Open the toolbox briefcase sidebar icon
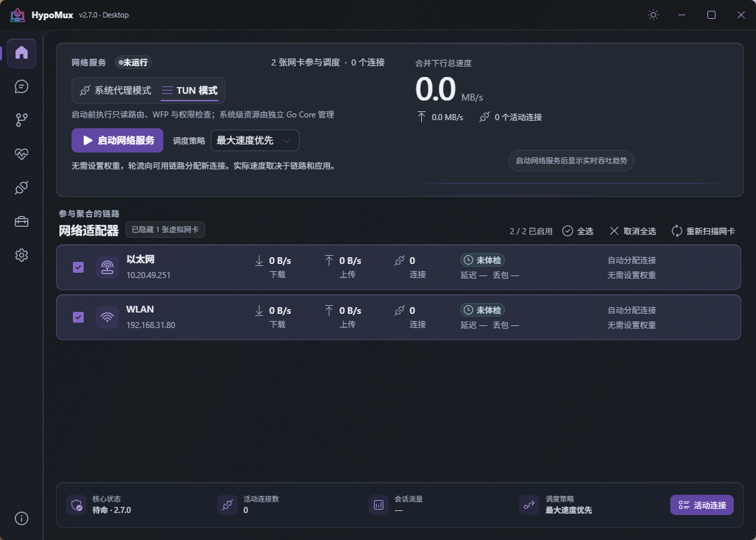 click(x=22, y=221)
